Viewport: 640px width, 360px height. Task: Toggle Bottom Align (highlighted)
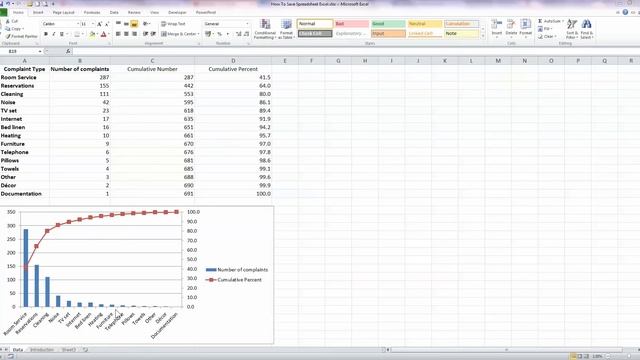point(134,24)
